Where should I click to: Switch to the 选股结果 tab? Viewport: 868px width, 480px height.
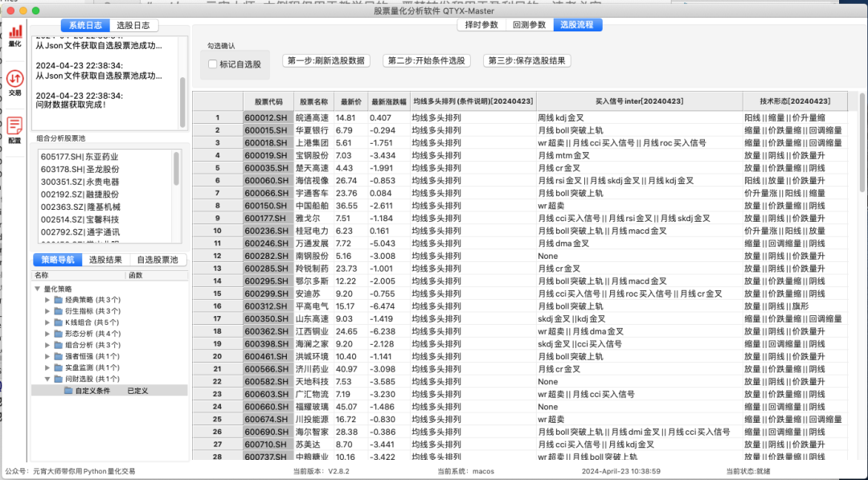pos(106,260)
